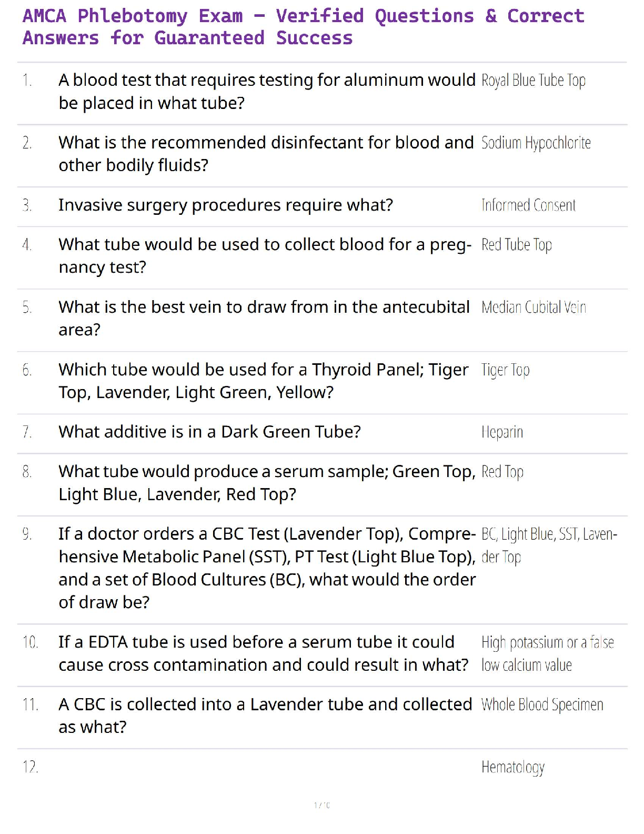
Task: Click the serum sample tube question
Action: (x=267, y=483)
